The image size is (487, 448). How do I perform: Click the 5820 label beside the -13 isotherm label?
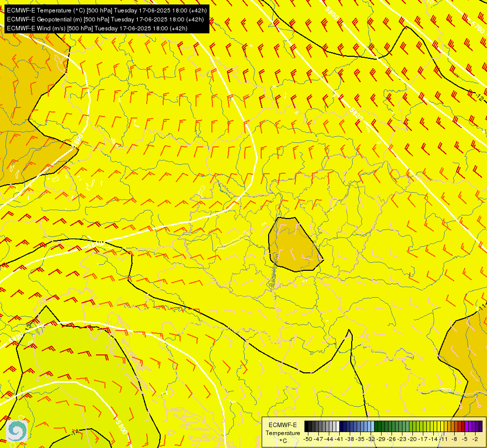click(16, 337)
